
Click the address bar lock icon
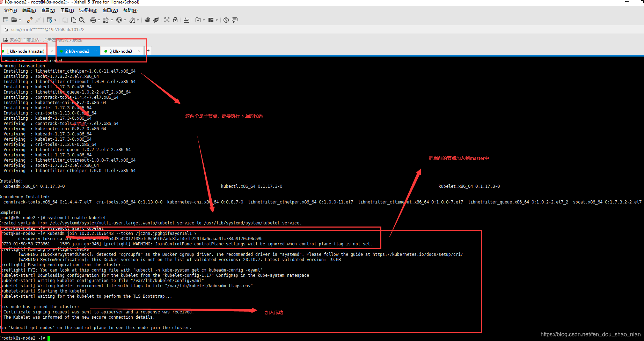point(6,30)
